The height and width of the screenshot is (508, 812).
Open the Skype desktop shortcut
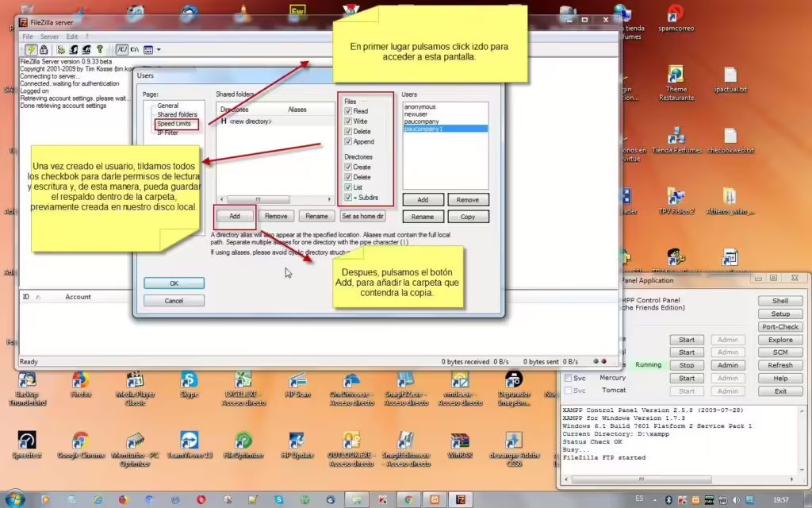pos(189,384)
